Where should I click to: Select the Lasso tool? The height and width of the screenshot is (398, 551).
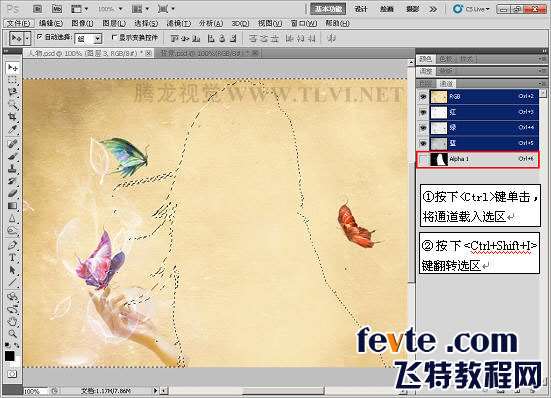(13, 92)
